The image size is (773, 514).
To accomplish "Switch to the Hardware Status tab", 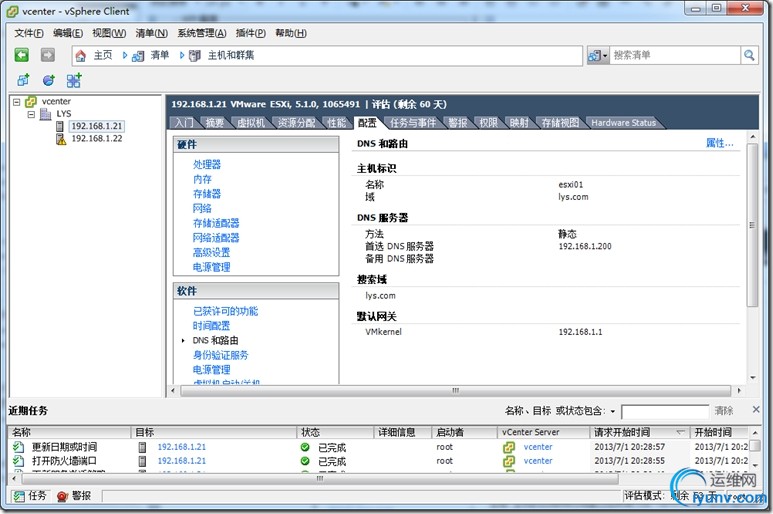I will pyautogui.click(x=624, y=123).
